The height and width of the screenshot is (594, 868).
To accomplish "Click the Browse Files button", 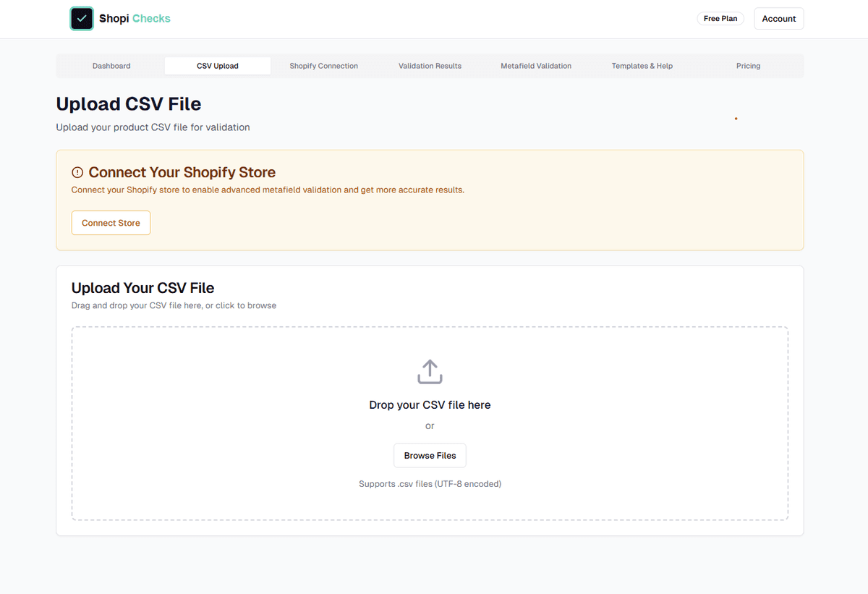I will coord(430,455).
